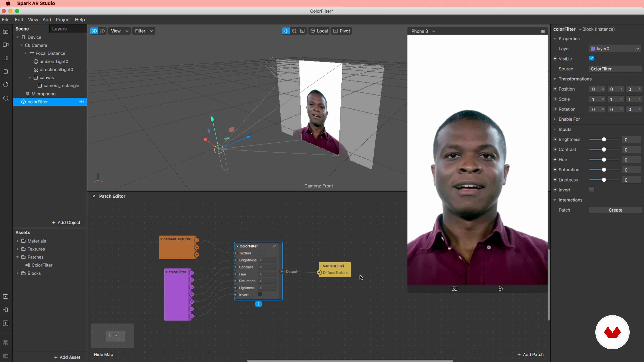Click the add-to-library icon in sidebar
644x362 pixels.
(6, 296)
